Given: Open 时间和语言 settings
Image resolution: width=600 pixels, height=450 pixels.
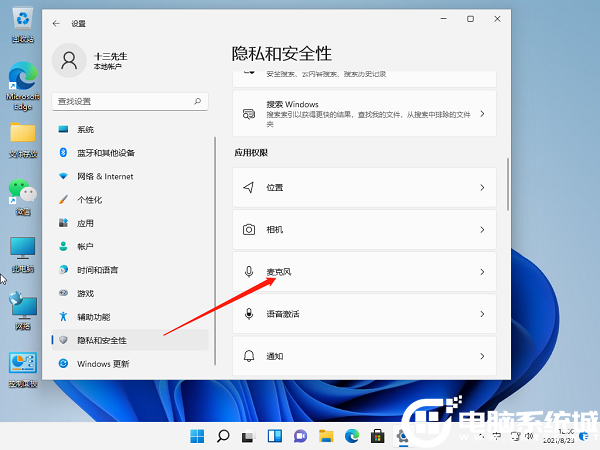Looking at the screenshot, I should click(130, 270).
